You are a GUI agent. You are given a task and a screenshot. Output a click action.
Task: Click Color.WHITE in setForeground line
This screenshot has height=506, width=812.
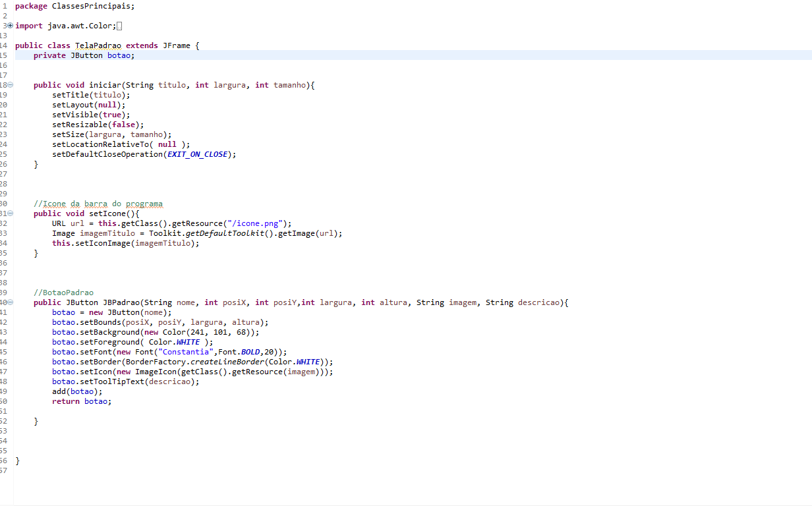point(174,342)
